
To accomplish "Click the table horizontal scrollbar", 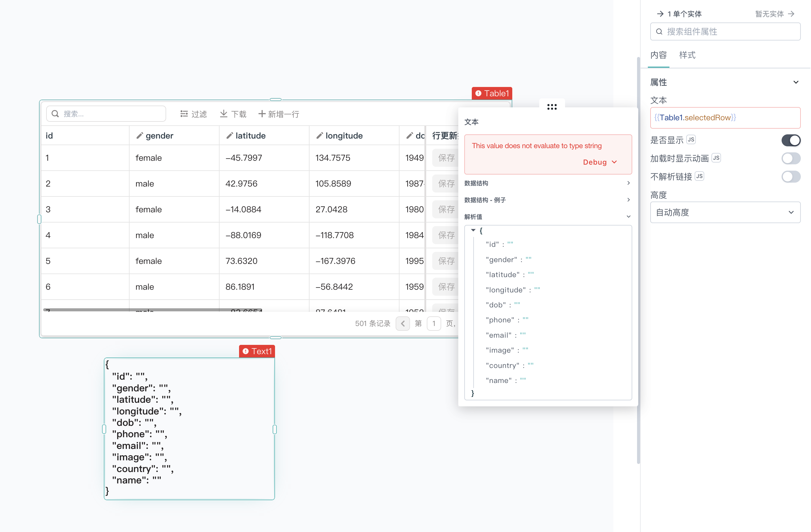I will pos(153,310).
